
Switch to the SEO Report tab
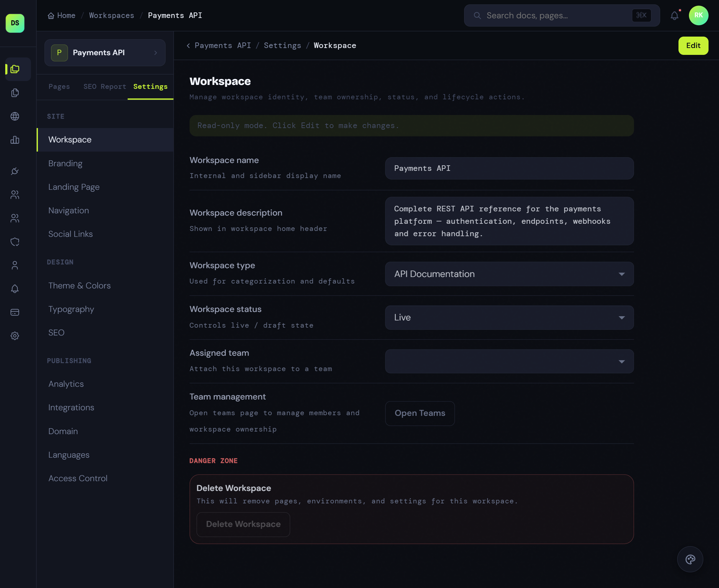tap(105, 86)
